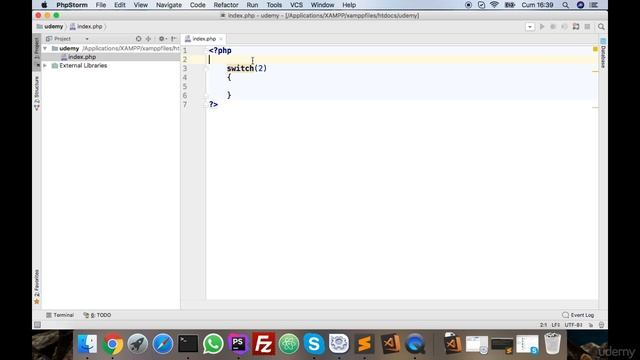Click empty line 5 inside braces
The image size is (640, 360).
pos(402,87)
